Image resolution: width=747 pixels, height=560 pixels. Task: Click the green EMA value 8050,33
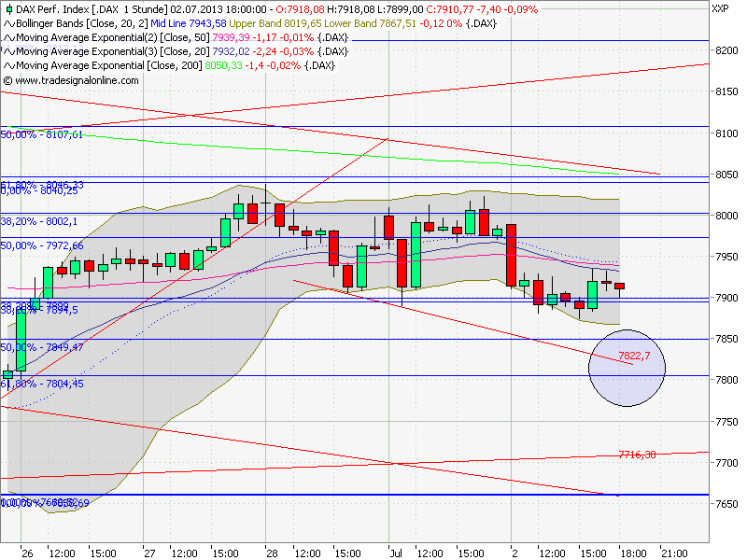(x=224, y=65)
